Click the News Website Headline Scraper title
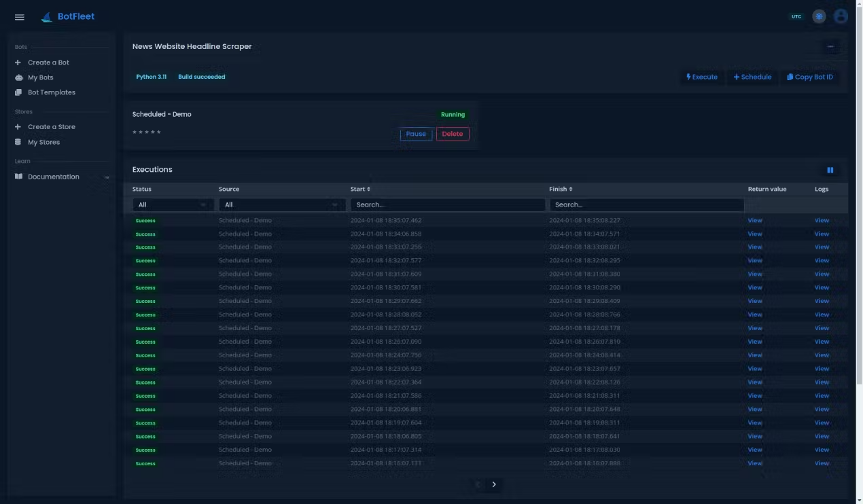 click(192, 46)
